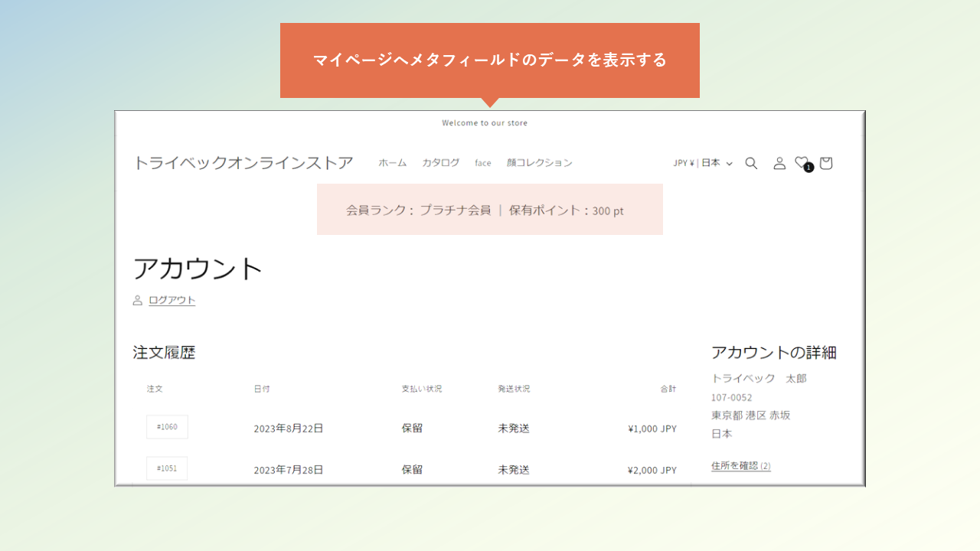
Task: Click the 発送状況 column header
Action: pos(514,389)
